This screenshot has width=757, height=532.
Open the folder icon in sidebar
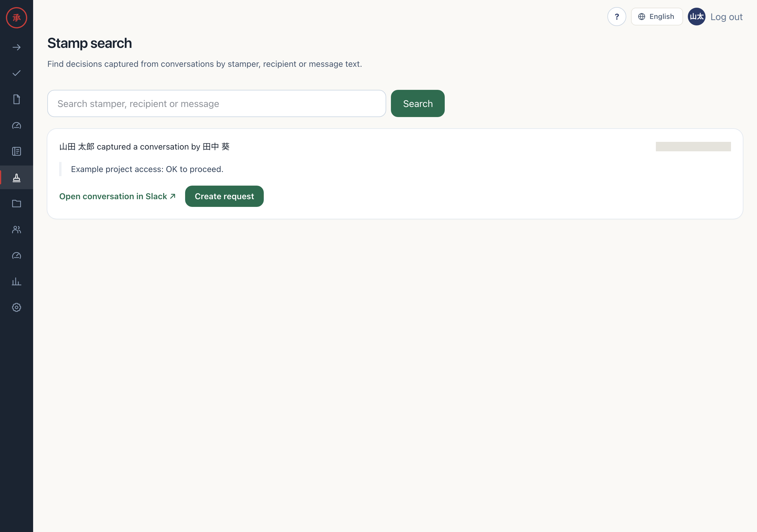[x=17, y=203]
